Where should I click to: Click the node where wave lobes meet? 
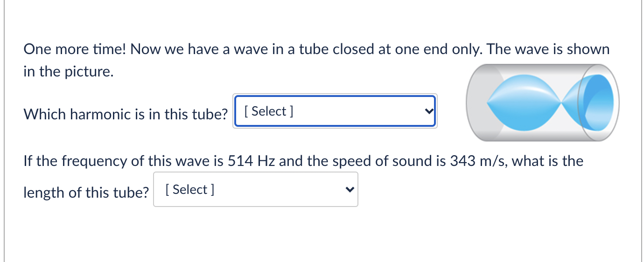point(563,102)
